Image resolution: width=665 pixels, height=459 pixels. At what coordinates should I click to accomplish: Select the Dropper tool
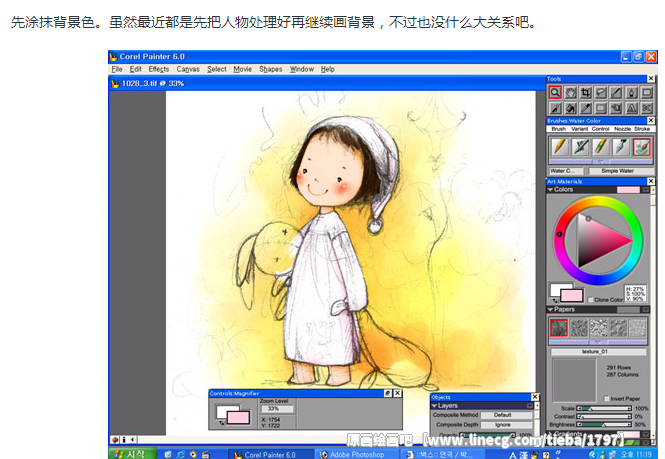[586, 108]
